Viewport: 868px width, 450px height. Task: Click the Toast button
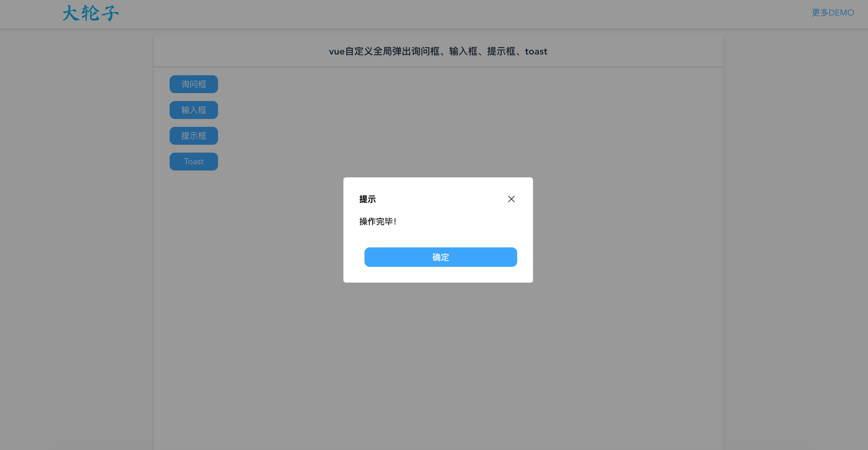pos(194,162)
